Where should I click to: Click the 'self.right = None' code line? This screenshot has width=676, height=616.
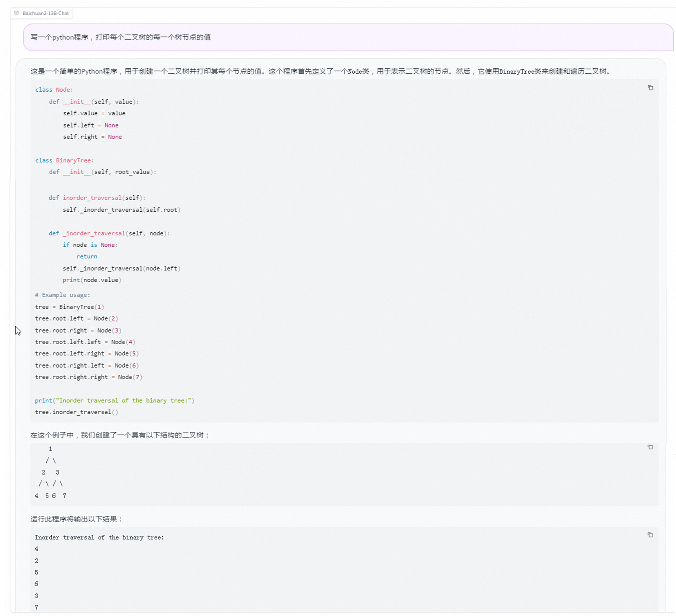pyautogui.click(x=92, y=137)
